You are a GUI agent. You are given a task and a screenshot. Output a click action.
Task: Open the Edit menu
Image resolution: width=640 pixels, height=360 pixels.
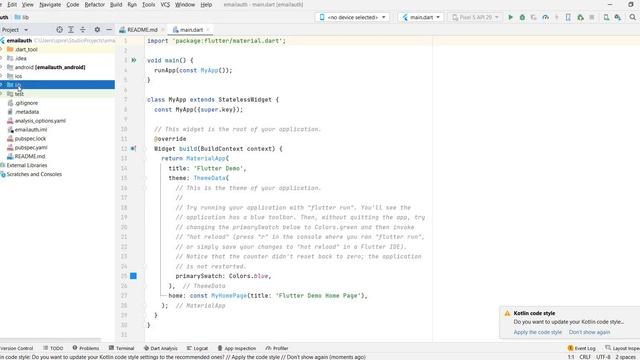point(12,4)
